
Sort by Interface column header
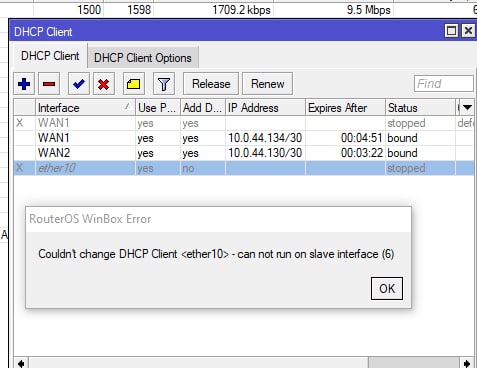[85, 108]
